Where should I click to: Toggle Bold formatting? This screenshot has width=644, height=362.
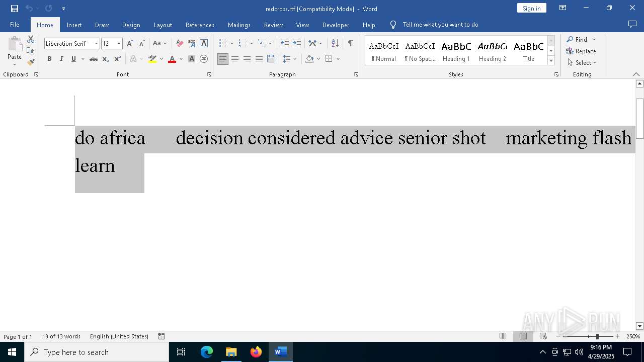49,59
